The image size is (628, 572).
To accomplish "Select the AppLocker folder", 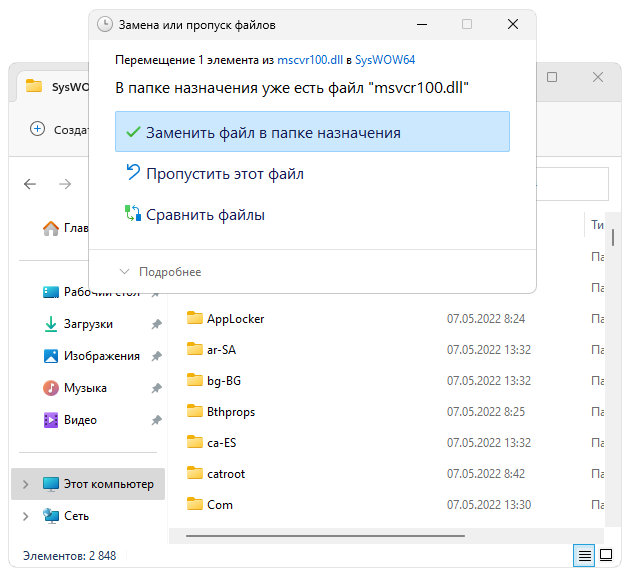I will pos(236,319).
